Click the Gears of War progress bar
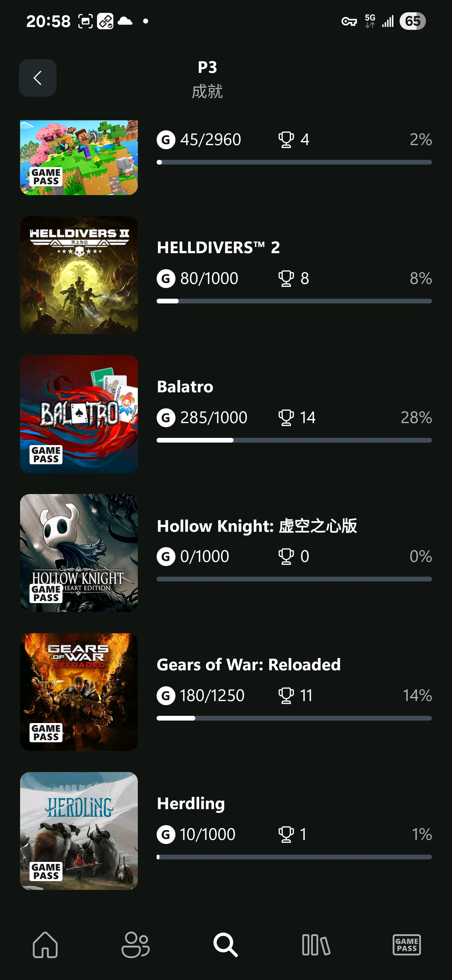The width and height of the screenshot is (452, 980). click(x=294, y=718)
